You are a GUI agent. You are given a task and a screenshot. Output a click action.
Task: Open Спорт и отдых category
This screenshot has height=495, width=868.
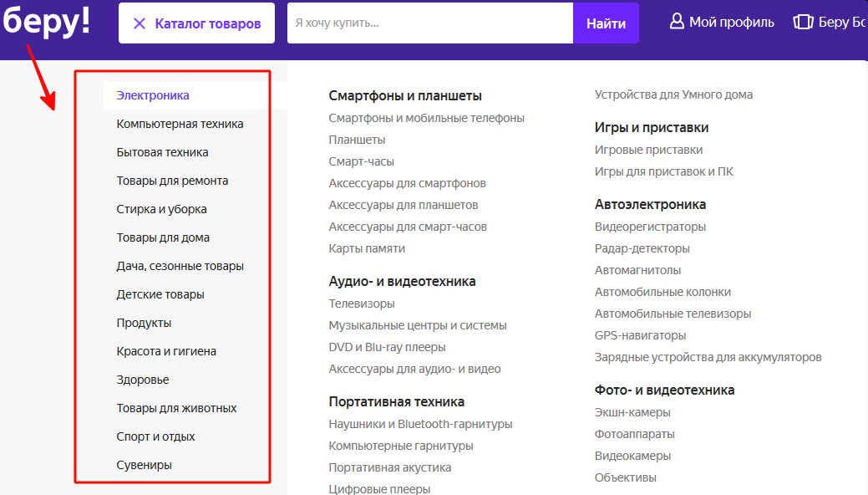pos(155,436)
